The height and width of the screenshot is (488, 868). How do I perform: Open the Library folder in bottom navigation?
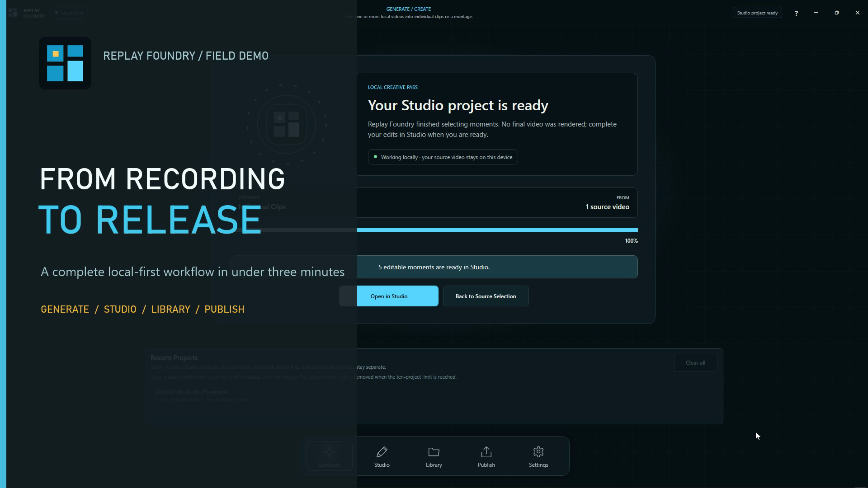[434, 456]
